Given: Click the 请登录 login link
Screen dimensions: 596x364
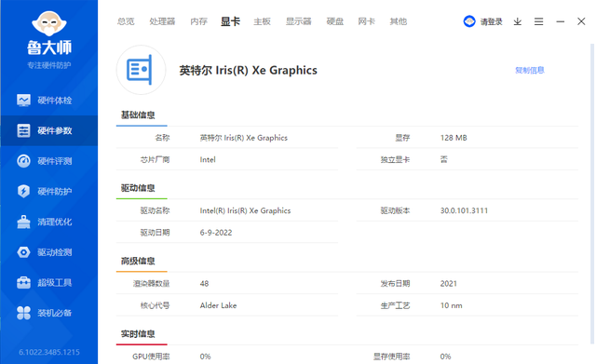Looking at the screenshot, I should click(491, 21).
